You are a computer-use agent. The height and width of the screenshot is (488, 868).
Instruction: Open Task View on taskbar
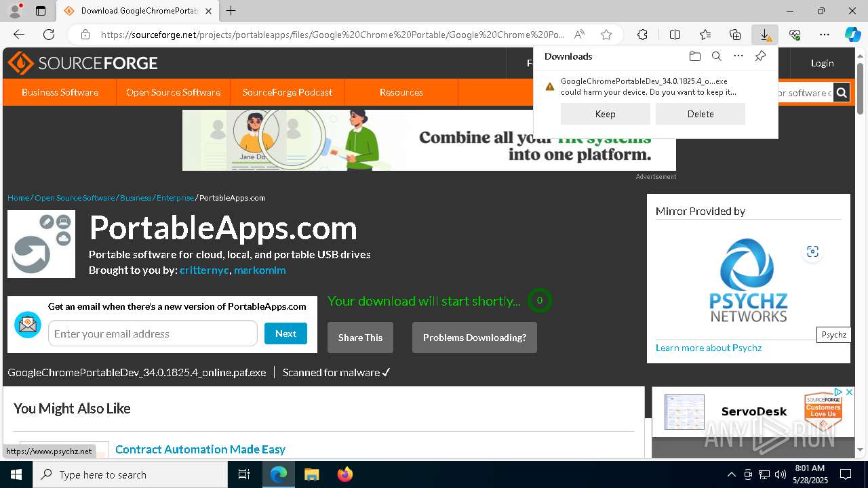(x=244, y=474)
